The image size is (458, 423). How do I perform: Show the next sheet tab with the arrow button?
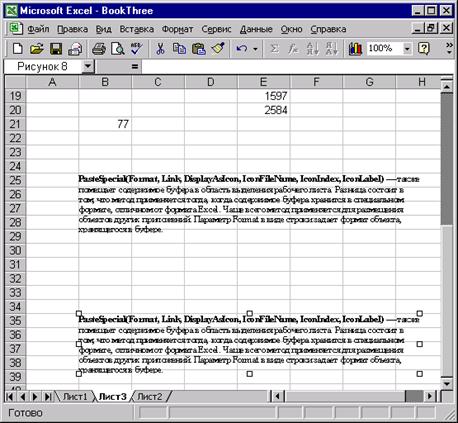coord(35,397)
